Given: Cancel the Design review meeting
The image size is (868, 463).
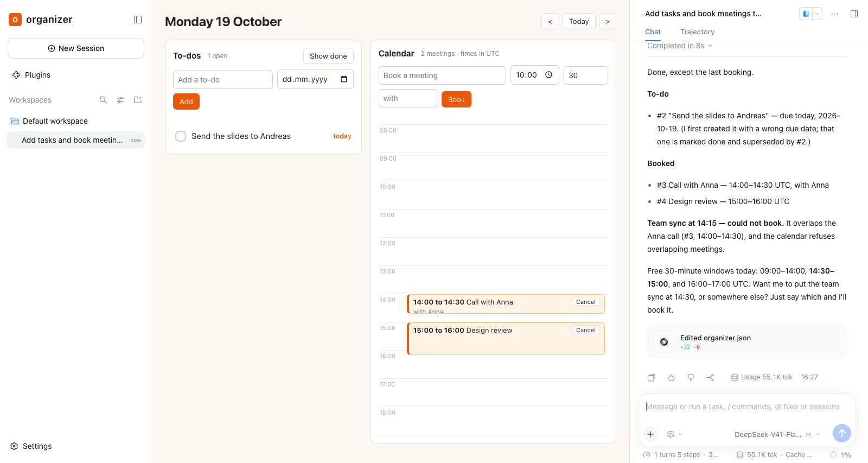Looking at the screenshot, I should point(585,330).
